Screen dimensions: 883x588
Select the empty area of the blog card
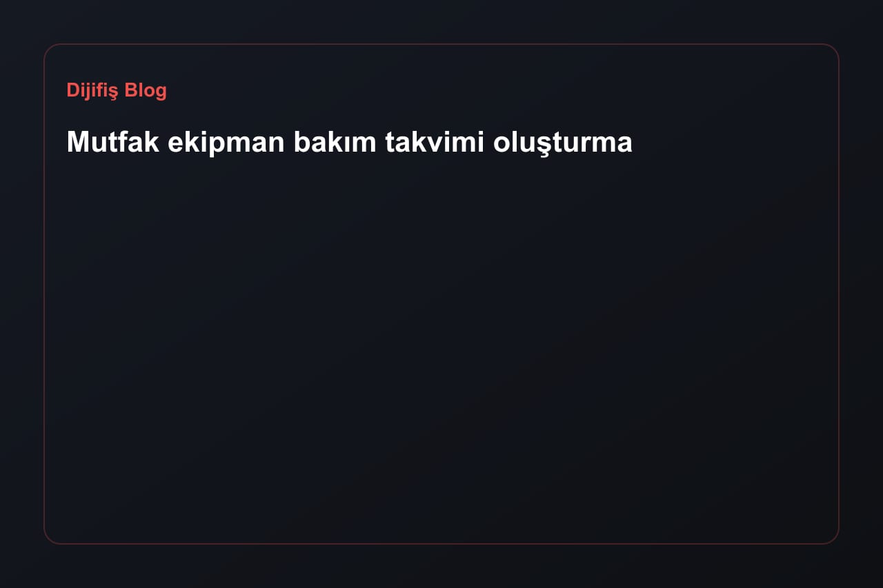click(x=441, y=345)
